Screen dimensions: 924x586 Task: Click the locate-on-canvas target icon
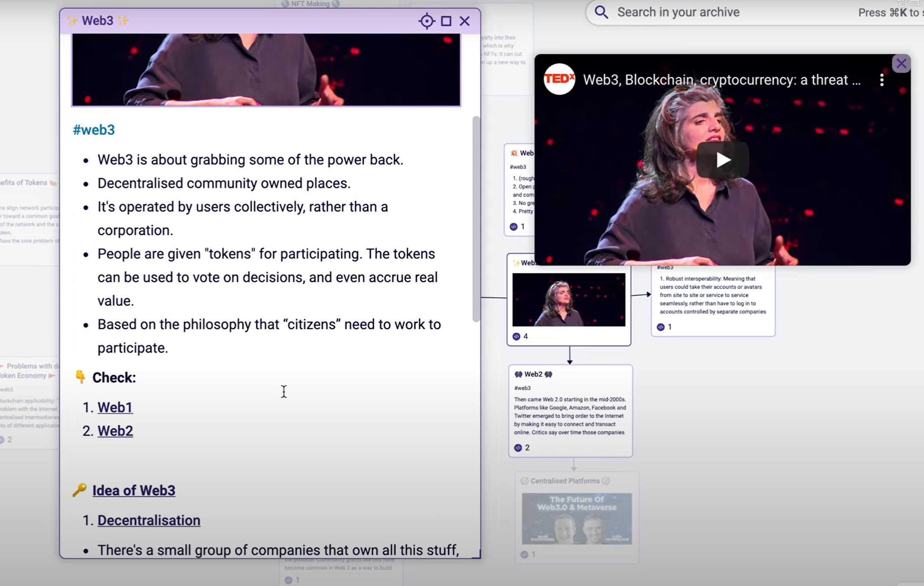(x=426, y=21)
